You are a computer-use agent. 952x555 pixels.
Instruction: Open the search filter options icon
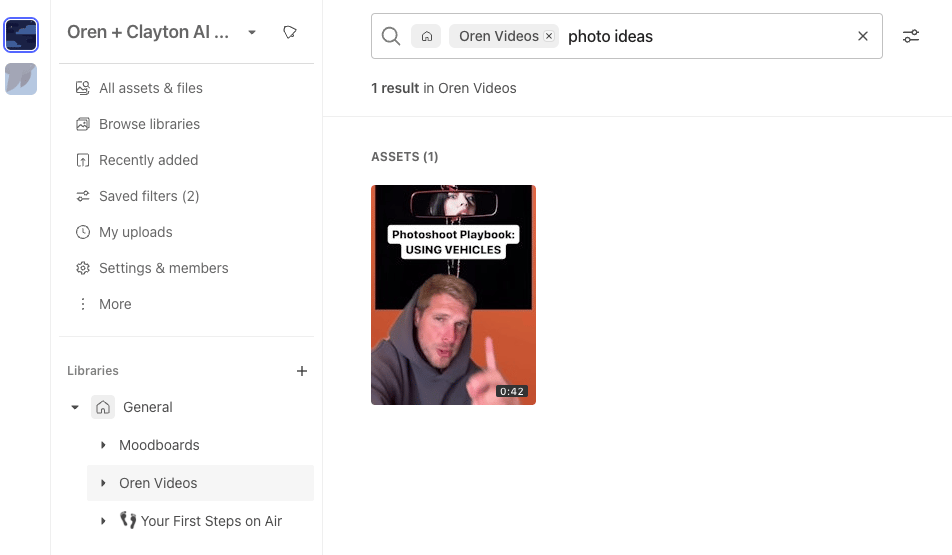point(911,36)
